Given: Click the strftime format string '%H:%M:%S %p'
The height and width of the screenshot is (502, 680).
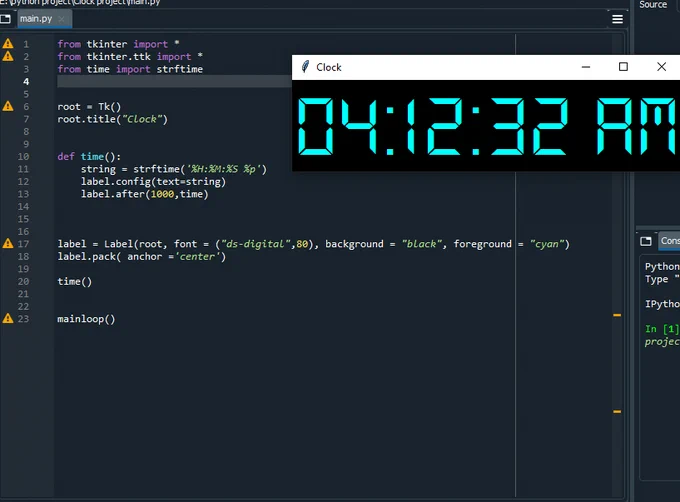Looking at the screenshot, I should [x=223, y=169].
